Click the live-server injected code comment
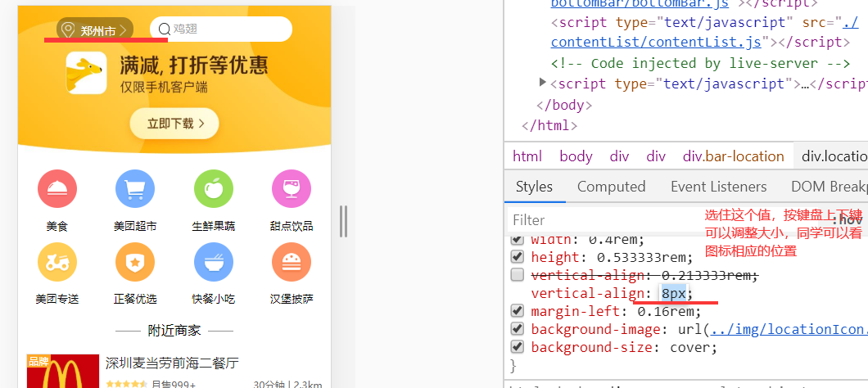This screenshot has height=388, width=868. (700, 63)
